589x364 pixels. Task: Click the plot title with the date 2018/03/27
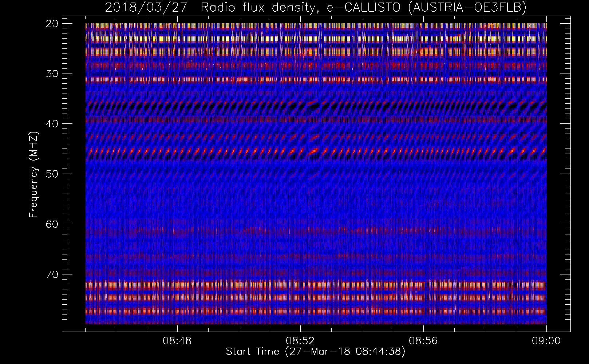pyautogui.click(x=316, y=7)
